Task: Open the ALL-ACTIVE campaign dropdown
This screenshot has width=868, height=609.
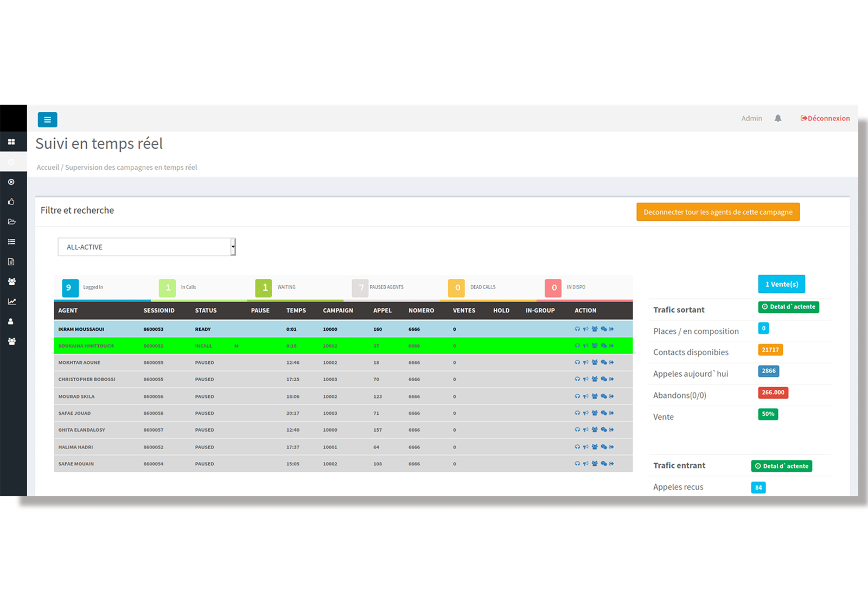Action: tap(146, 247)
